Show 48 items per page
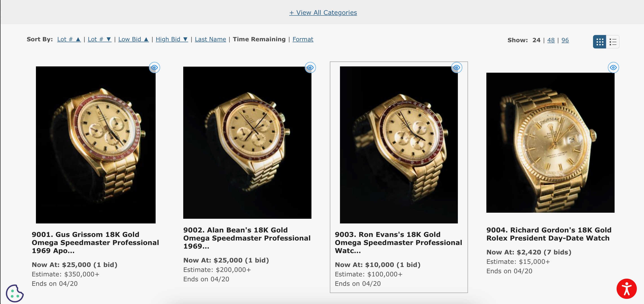The height and width of the screenshot is (304, 644). [551, 40]
